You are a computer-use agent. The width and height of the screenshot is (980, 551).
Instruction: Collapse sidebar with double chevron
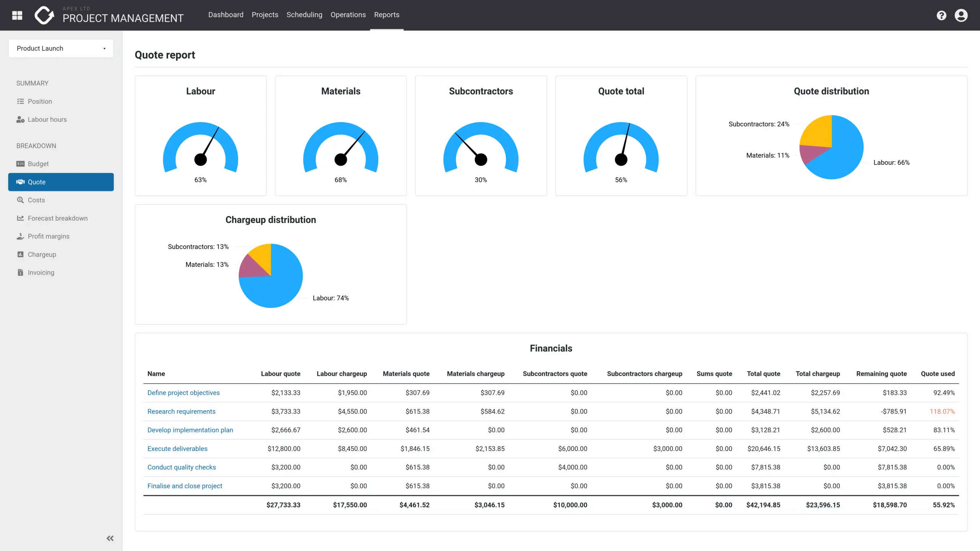coord(110,538)
